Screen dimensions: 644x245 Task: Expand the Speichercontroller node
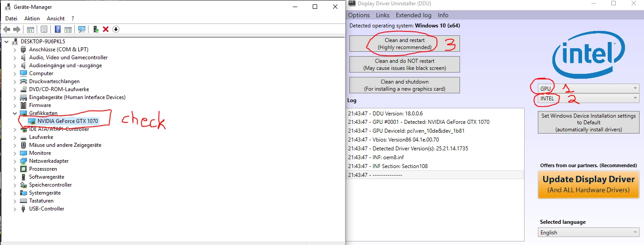15,185
